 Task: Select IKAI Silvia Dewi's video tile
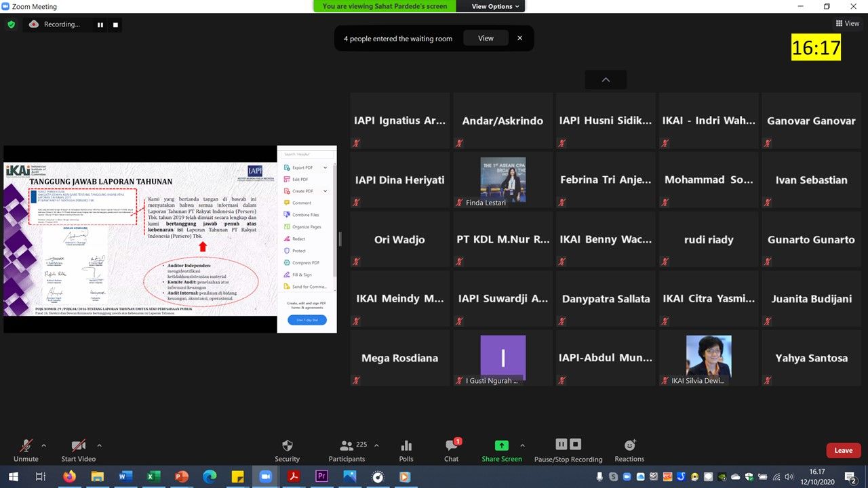pyautogui.click(x=709, y=358)
